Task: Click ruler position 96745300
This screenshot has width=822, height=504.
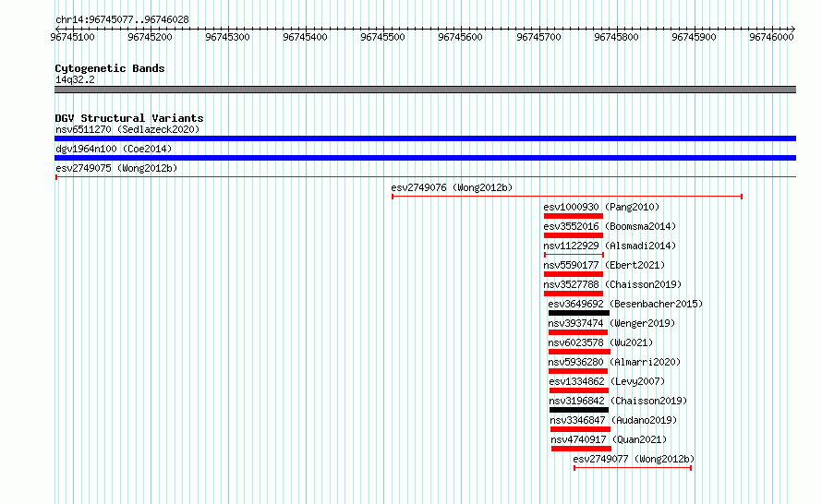Action: tap(227, 37)
